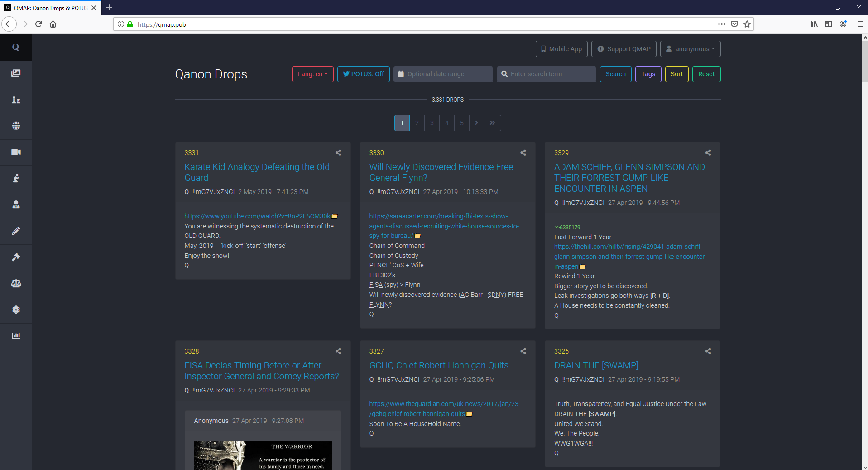Select the gavel icon in sidebar
This screenshot has width=868, height=470.
click(x=16, y=257)
